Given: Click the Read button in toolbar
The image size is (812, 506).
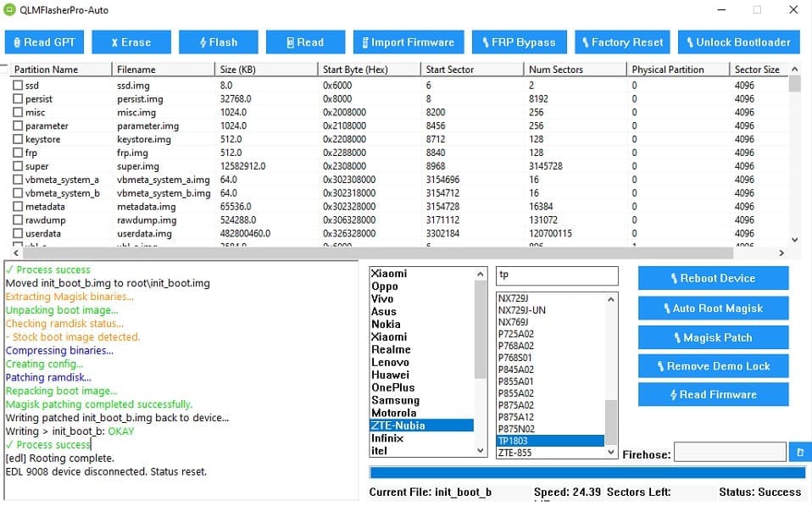Looking at the screenshot, I should coord(305,42).
